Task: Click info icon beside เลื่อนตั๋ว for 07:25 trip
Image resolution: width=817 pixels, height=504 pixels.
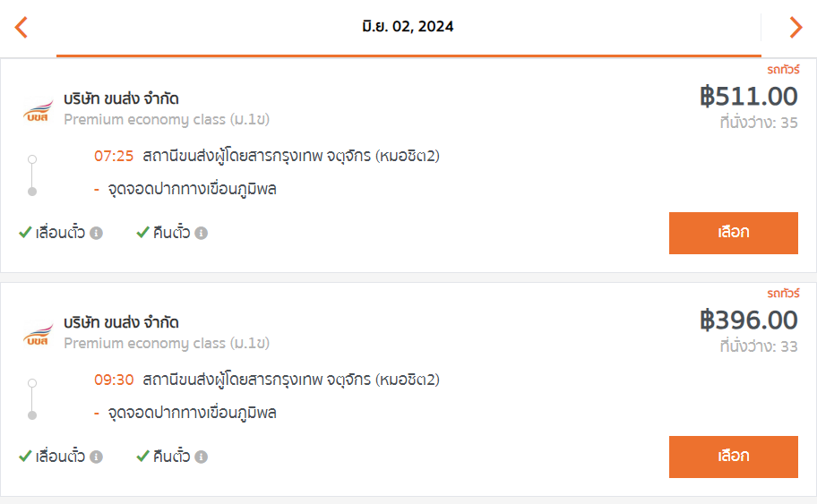Action: [96, 234]
